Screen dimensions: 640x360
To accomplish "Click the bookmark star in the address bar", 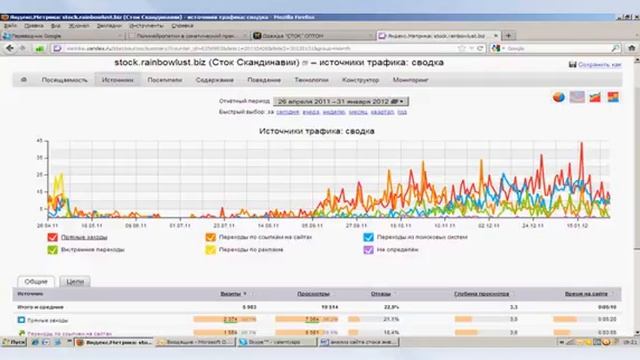I will [462, 48].
